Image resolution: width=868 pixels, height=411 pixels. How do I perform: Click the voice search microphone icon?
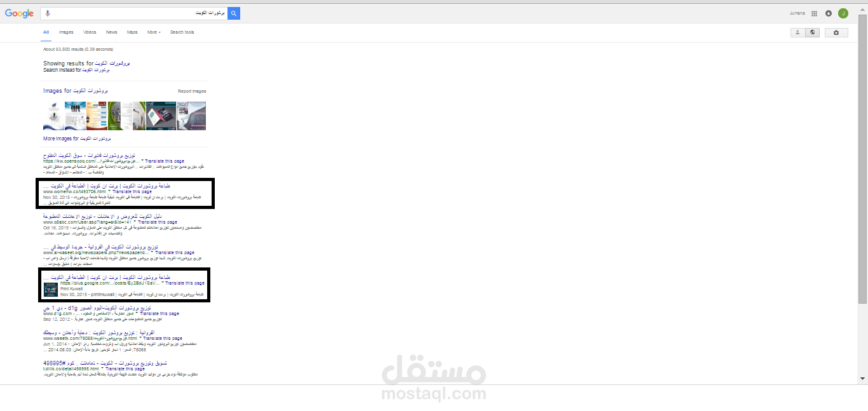pyautogui.click(x=48, y=13)
